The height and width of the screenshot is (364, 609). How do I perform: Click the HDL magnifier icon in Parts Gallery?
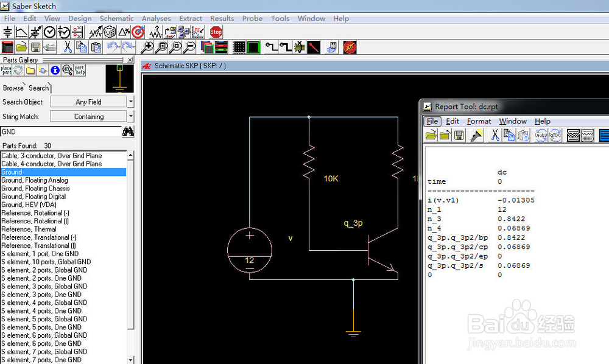(67, 70)
